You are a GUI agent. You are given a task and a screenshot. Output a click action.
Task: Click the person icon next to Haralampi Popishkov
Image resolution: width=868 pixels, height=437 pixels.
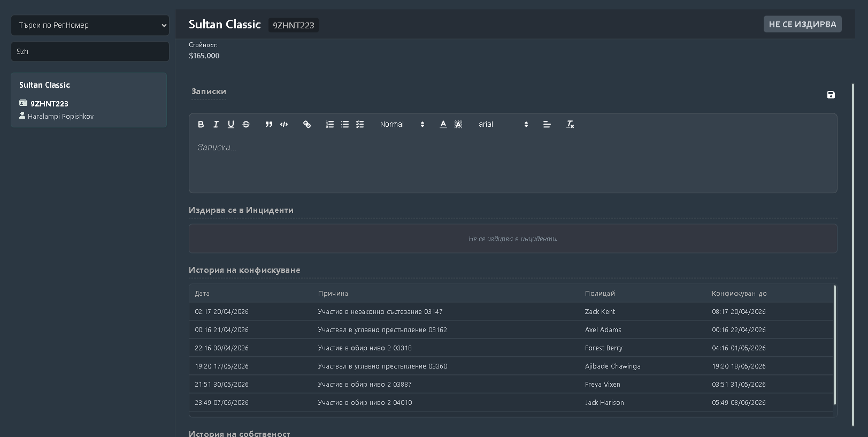[22, 116]
